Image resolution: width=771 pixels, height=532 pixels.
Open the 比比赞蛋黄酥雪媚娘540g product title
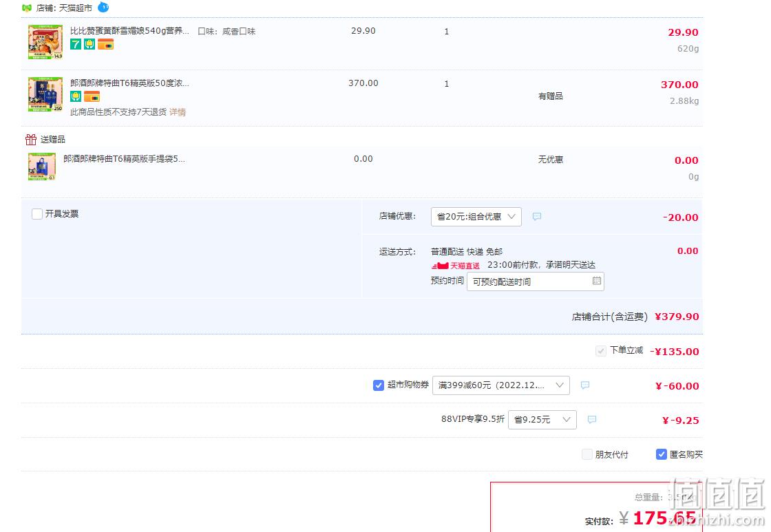coord(129,31)
